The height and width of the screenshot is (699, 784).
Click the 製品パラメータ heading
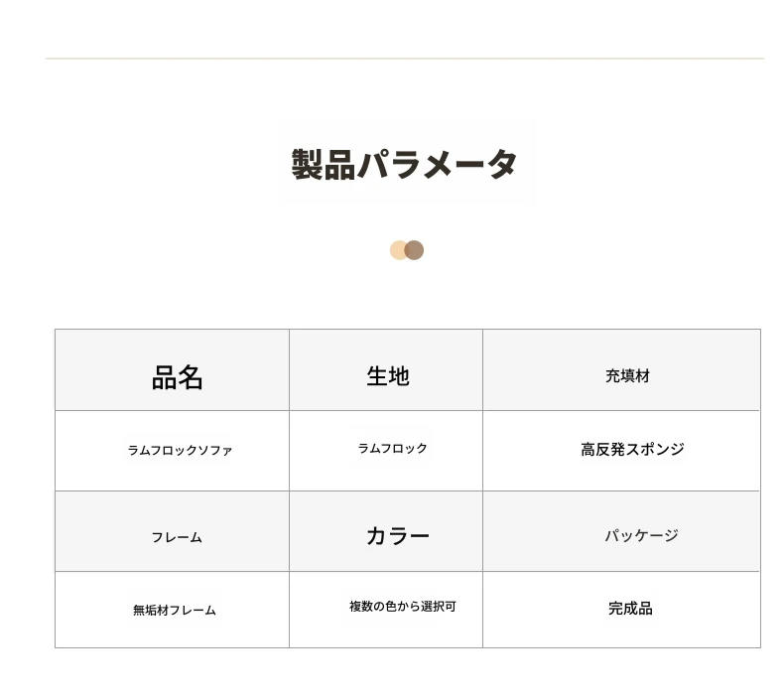[404, 164]
